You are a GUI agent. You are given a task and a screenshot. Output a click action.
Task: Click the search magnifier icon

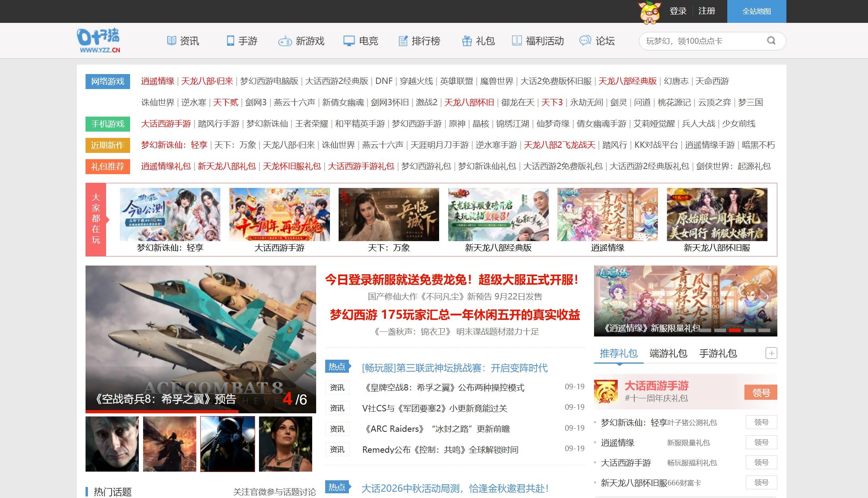(771, 41)
